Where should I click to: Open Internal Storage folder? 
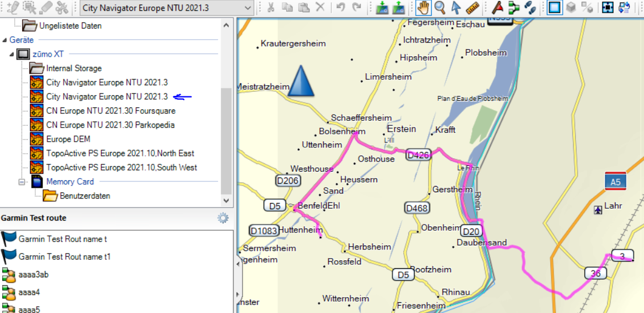(x=74, y=68)
